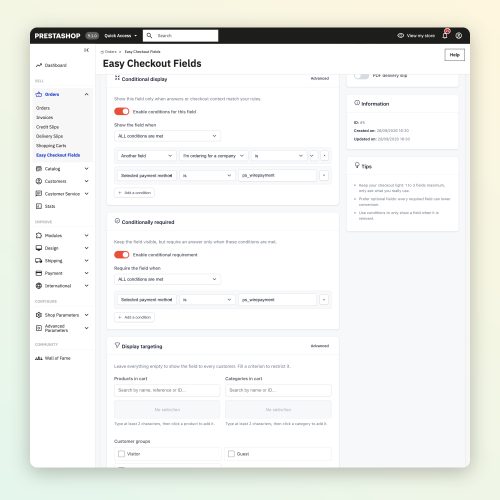The width and height of the screenshot is (500, 500).
Task: Click the Dashboard icon in sidebar
Action: point(39,65)
